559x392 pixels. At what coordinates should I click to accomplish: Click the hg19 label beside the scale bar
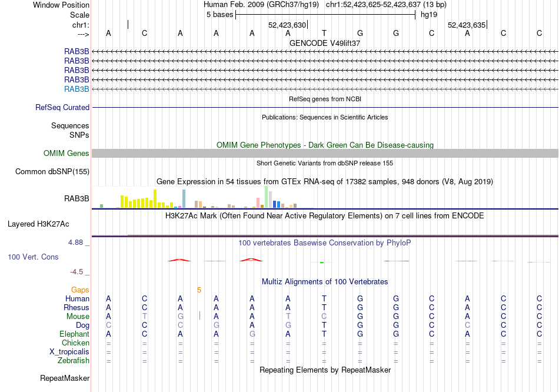tap(429, 15)
